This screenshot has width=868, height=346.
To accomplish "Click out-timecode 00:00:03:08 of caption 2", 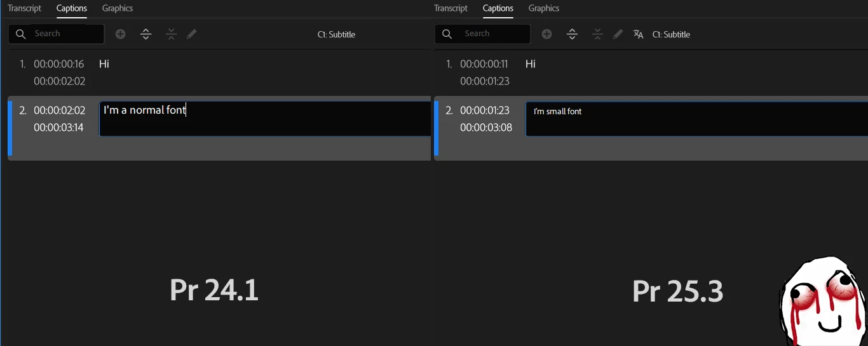I will [486, 128].
